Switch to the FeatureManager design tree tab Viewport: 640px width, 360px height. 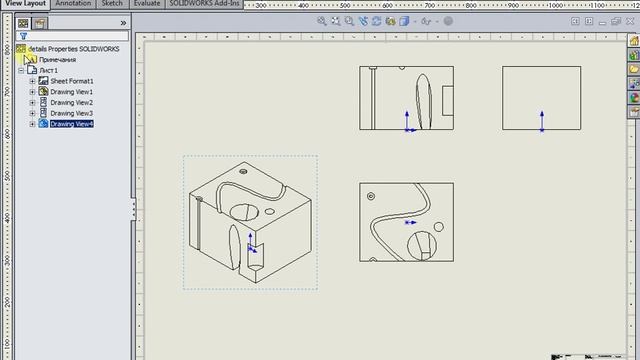(x=23, y=24)
